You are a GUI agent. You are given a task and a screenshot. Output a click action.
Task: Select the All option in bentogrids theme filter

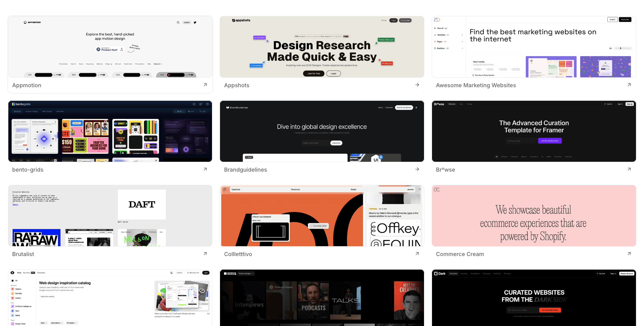click(179, 112)
